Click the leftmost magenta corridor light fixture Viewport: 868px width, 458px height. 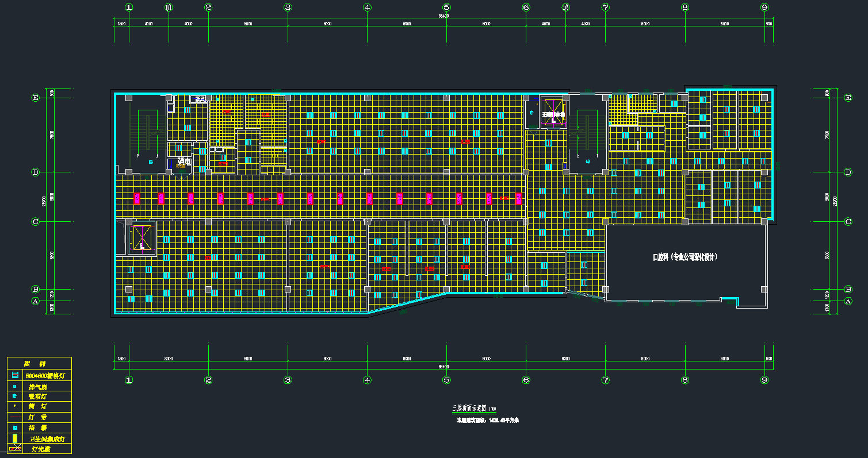tap(137, 198)
